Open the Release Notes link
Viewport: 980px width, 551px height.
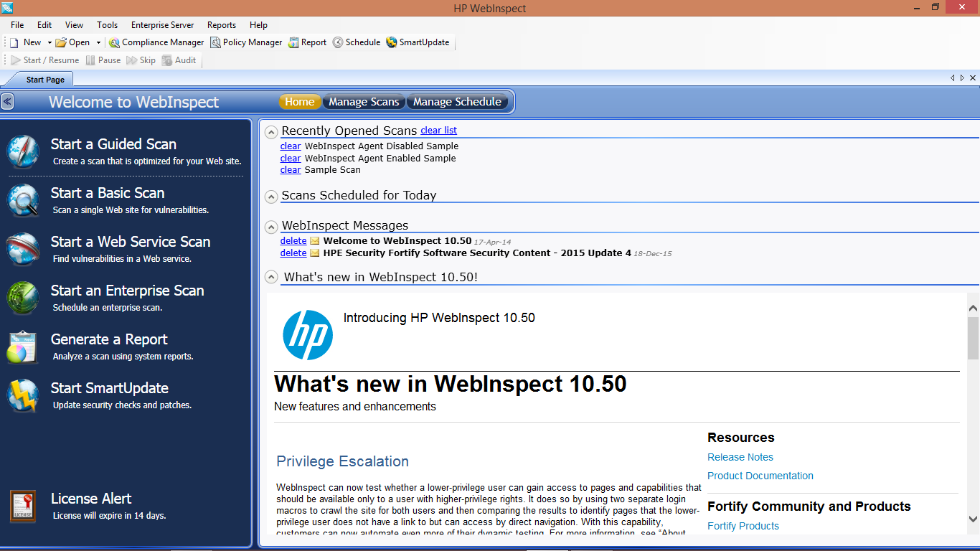740,457
